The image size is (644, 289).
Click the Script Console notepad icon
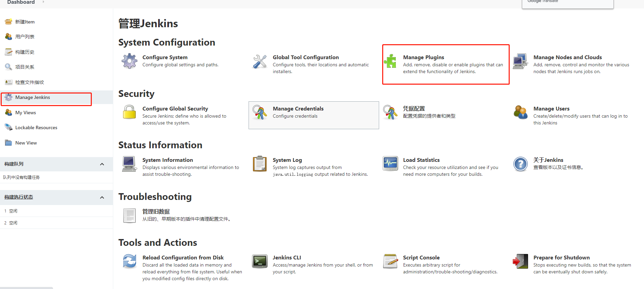tap(390, 261)
